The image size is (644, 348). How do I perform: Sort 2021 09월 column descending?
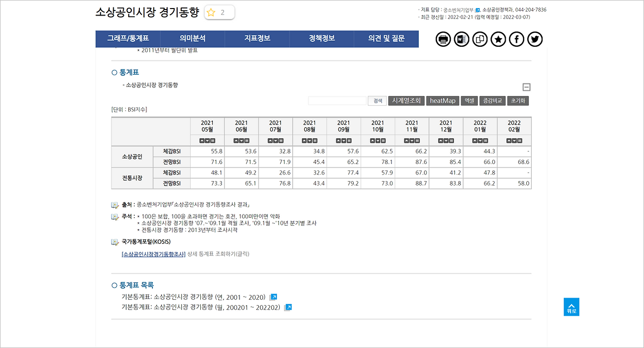[x=344, y=141]
